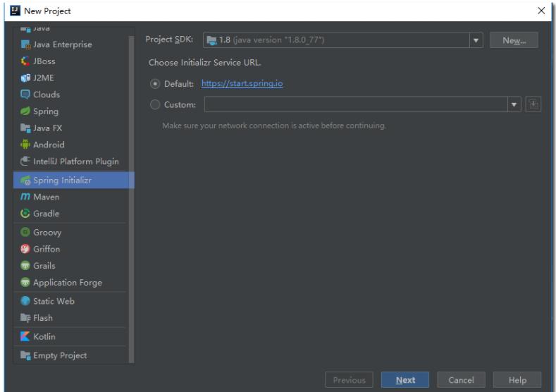Choose JBoss project type
556x392 pixels.
tap(73, 61)
